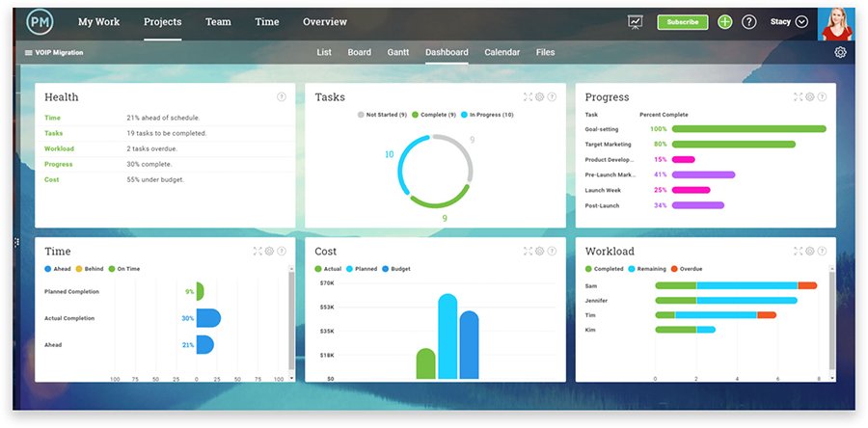Expand the Tasks widget to fullscreen

pyautogui.click(x=528, y=96)
